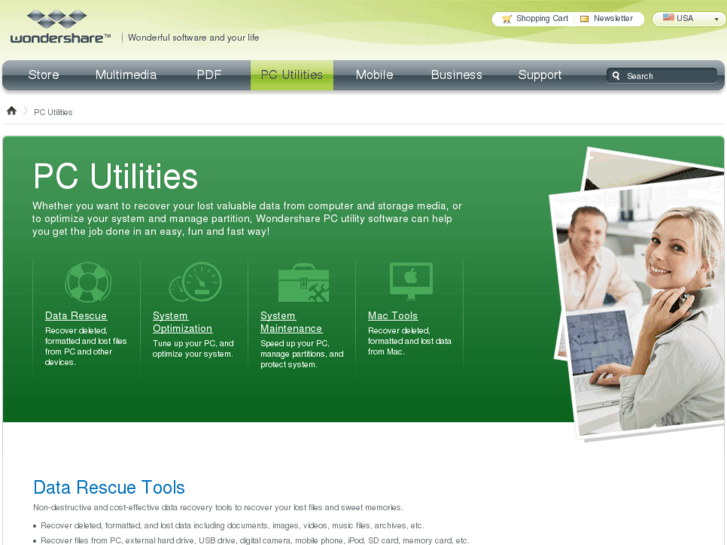Image resolution: width=727 pixels, height=545 pixels.
Task: Click the Data Rescue Tools heading
Action: (109, 487)
